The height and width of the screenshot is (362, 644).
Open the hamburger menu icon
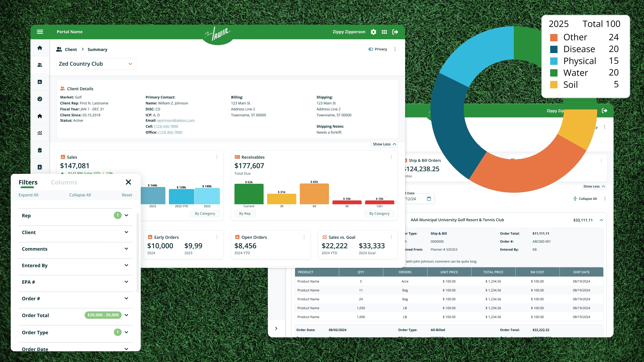(40, 32)
